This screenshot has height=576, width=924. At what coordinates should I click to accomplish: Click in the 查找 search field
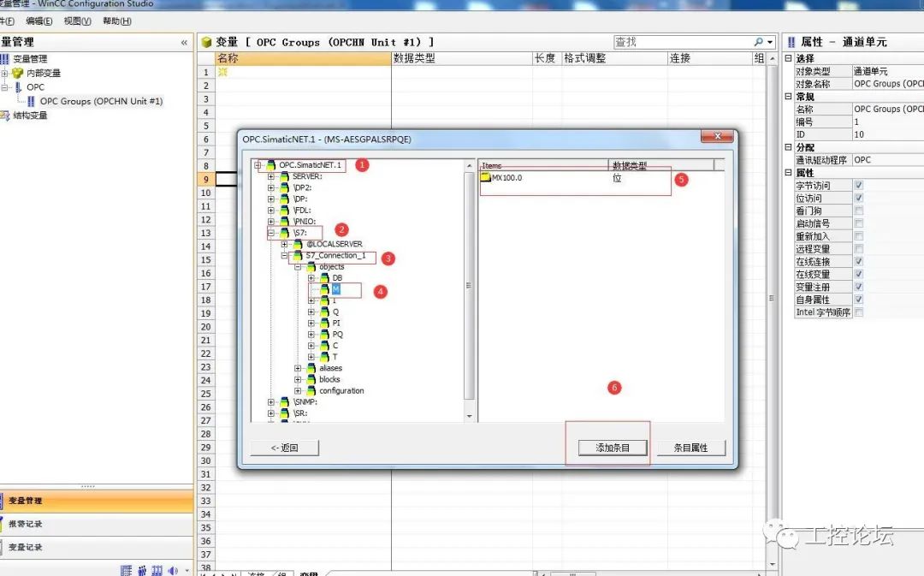(x=683, y=42)
